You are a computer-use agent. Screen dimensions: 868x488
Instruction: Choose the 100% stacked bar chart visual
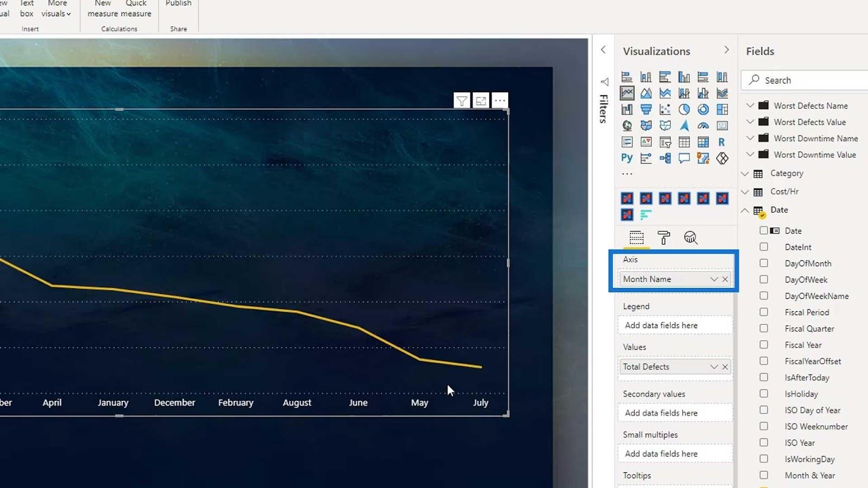point(703,77)
